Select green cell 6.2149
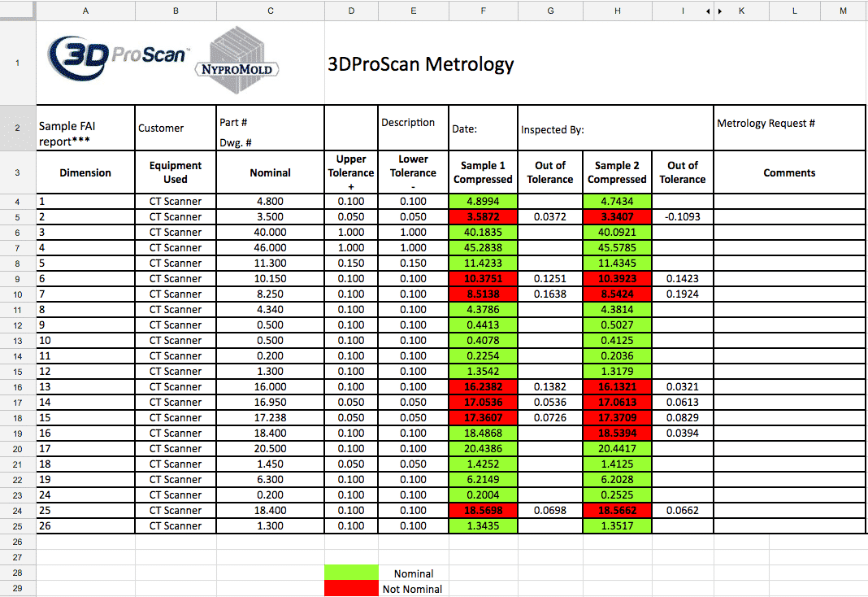Image resolution: width=868 pixels, height=597 pixels. [484, 480]
